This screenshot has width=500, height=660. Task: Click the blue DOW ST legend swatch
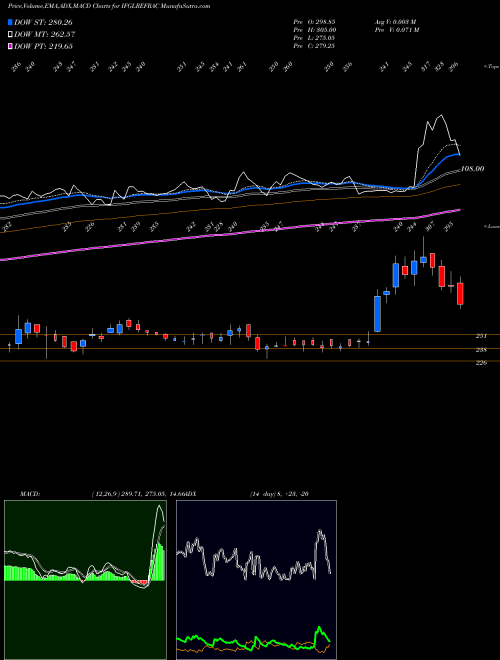pyautogui.click(x=10, y=22)
